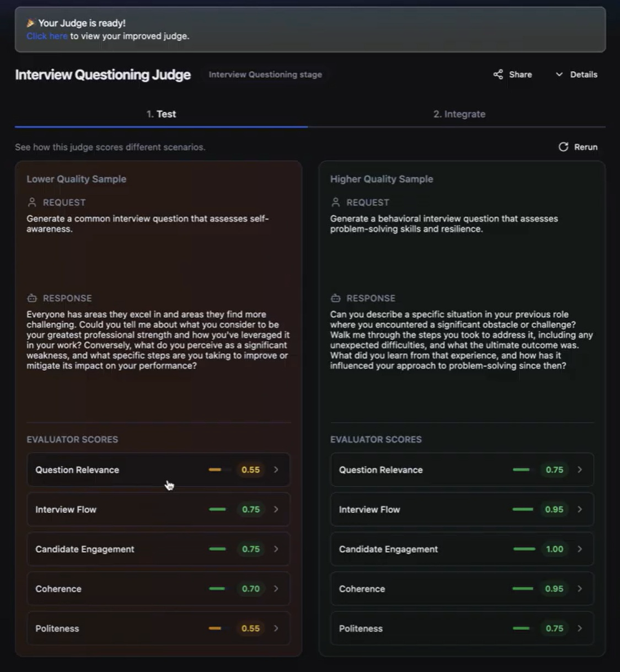The width and height of the screenshot is (620, 672).
Task: Click the Rerun refresh icon
Action: (563, 147)
